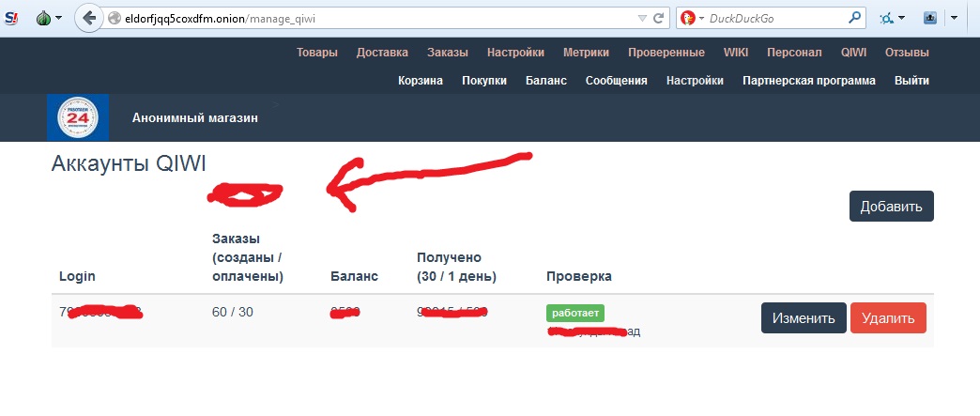Click the Получено (30 / 1 день) header
Image resolution: width=980 pixels, height=416 pixels.
(457, 267)
